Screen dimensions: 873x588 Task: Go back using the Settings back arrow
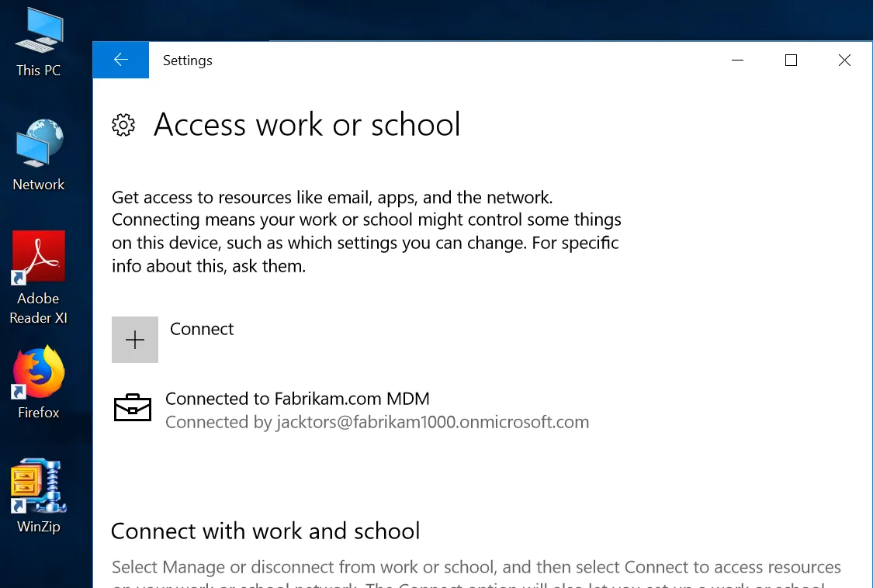click(120, 61)
